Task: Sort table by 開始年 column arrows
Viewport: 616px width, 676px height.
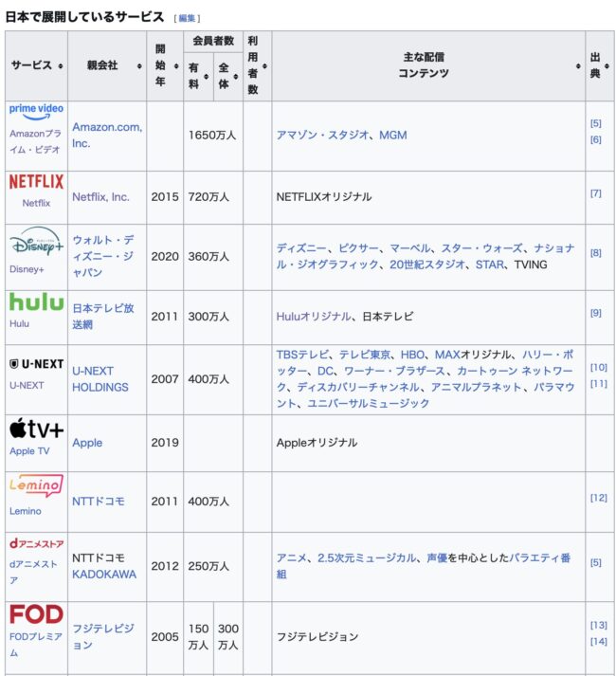Action: tap(176, 66)
